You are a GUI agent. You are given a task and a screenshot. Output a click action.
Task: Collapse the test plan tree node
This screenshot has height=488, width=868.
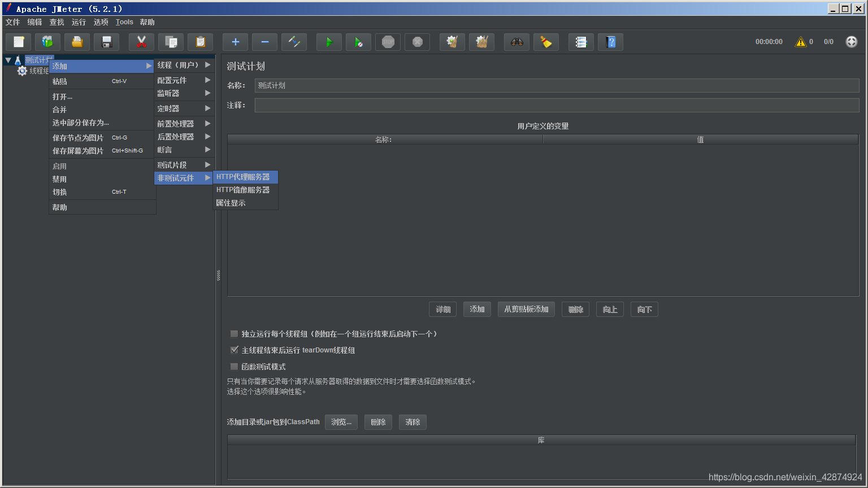tap(8, 60)
